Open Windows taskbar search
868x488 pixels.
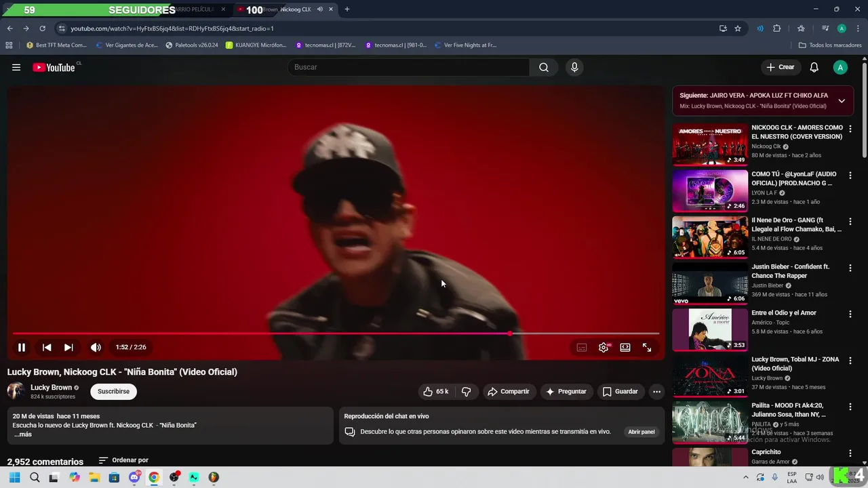[x=35, y=477]
